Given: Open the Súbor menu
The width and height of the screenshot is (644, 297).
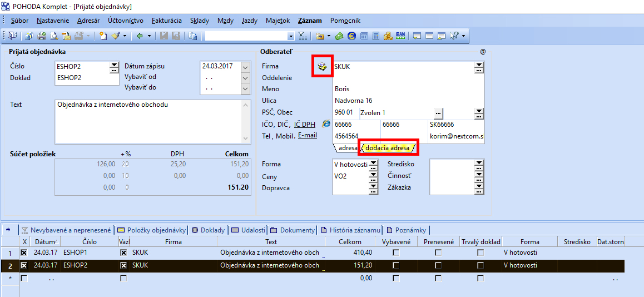Looking at the screenshot, I should click(x=19, y=21).
